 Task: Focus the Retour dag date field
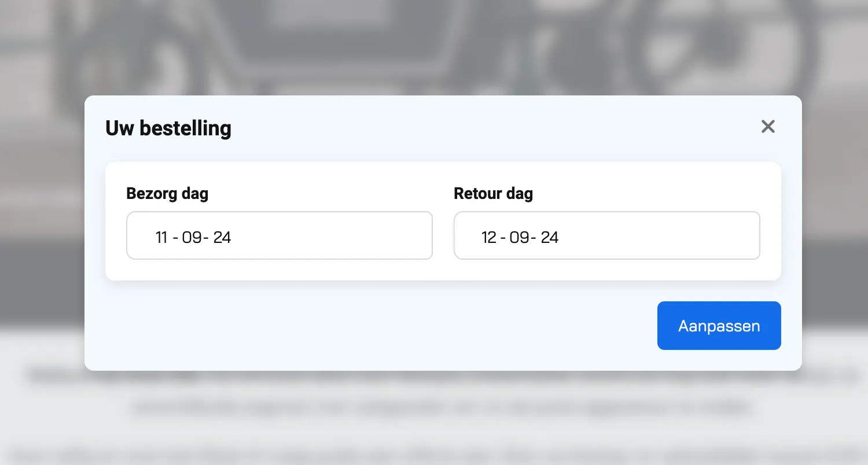606,235
